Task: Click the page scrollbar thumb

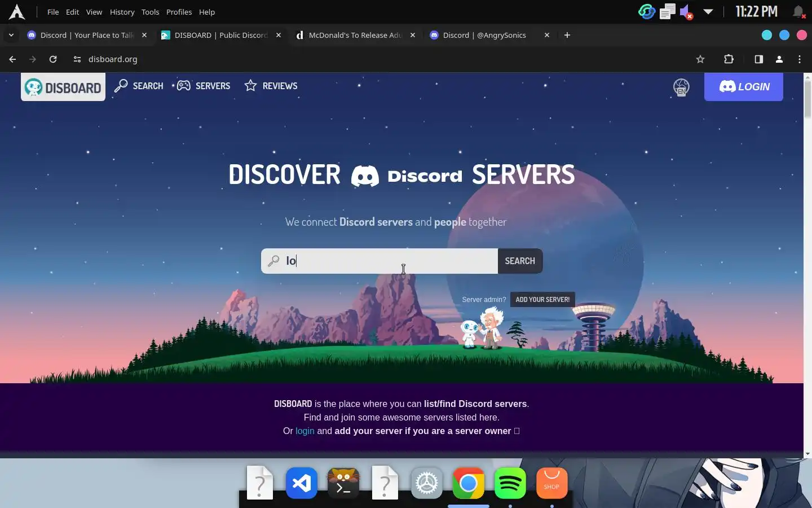Action: pyautogui.click(x=807, y=99)
